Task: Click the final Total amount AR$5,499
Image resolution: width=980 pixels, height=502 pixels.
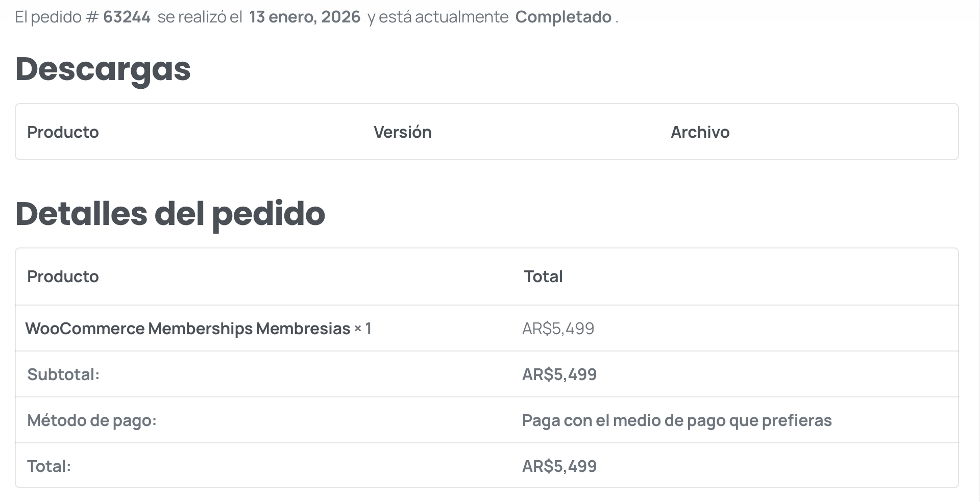Action: pyautogui.click(x=559, y=466)
